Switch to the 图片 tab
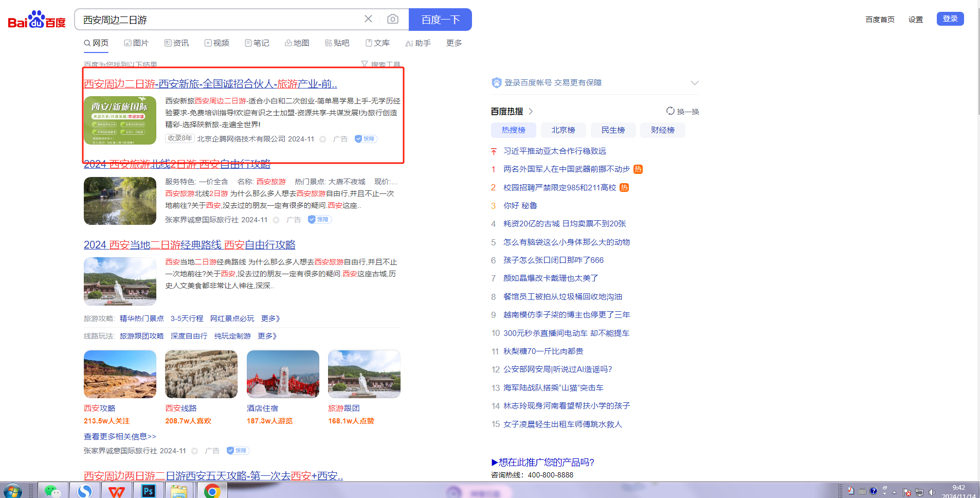This screenshot has height=498, width=980. [x=136, y=43]
